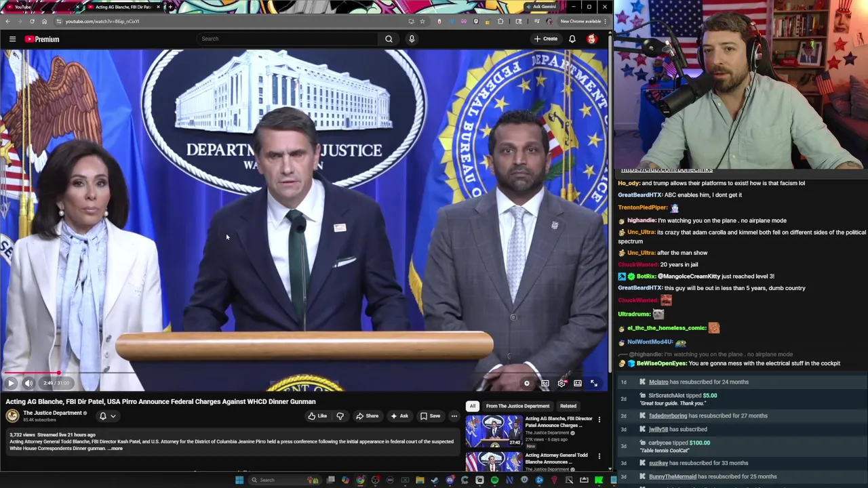Mute the video with the volume icon
868x488 pixels.
(28, 384)
